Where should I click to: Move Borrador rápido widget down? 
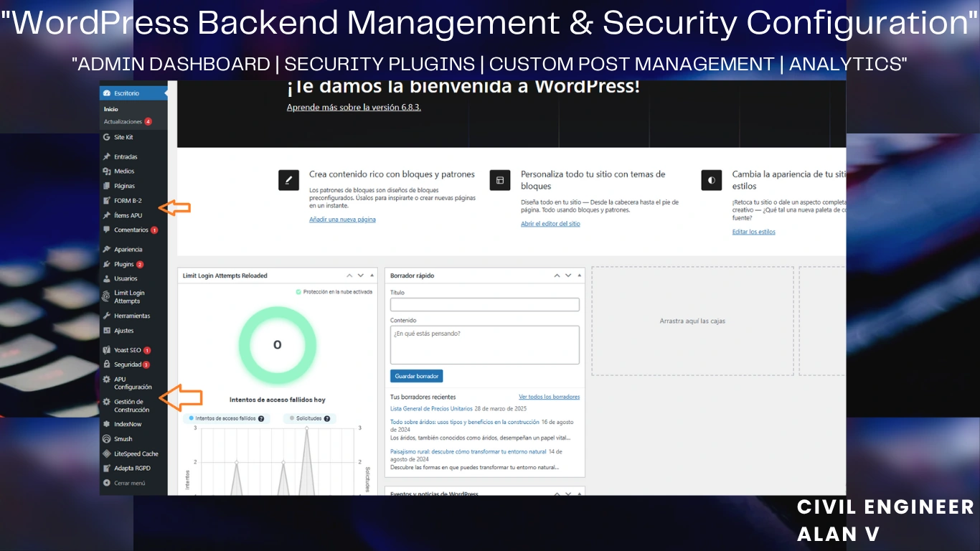pos(568,275)
